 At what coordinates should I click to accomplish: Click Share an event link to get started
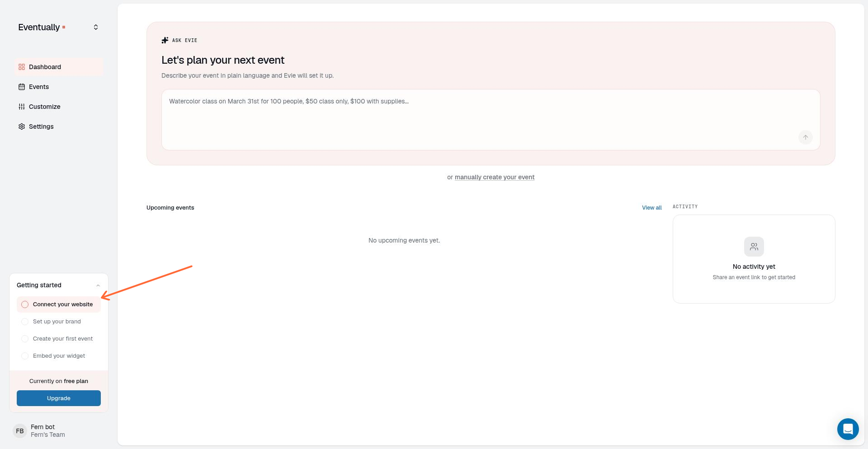pyautogui.click(x=754, y=277)
